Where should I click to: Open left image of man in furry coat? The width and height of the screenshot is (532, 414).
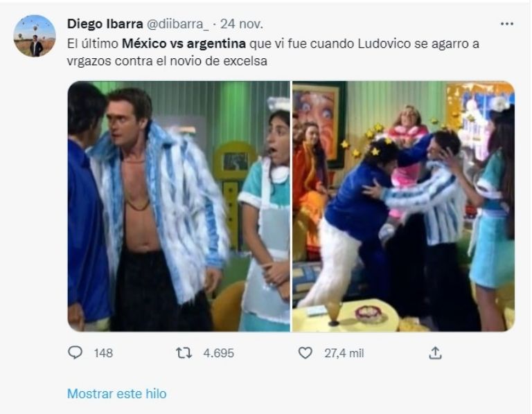(x=179, y=206)
